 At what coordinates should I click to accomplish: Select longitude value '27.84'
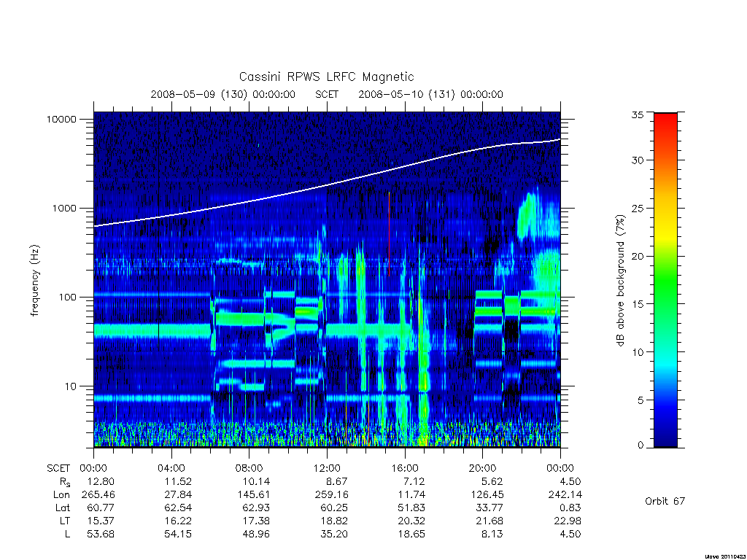178,495
